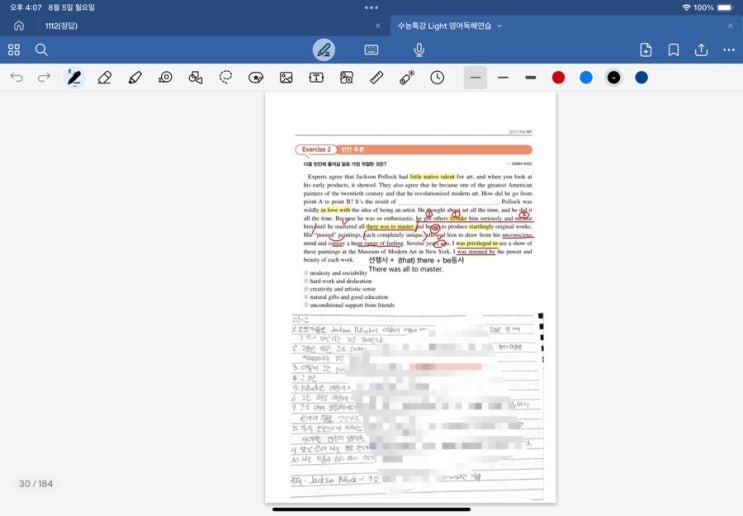
Task: Select the Eraser tool
Action: [104, 77]
